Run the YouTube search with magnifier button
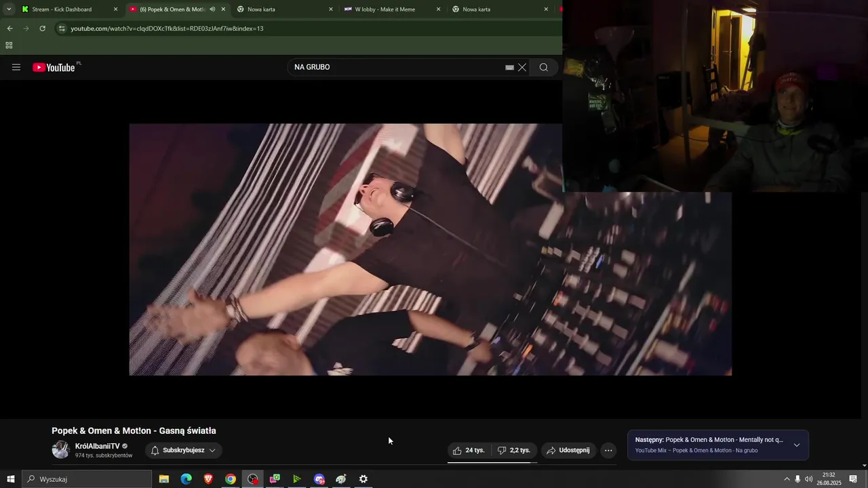This screenshot has height=488, width=868. [x=544, y=67]
